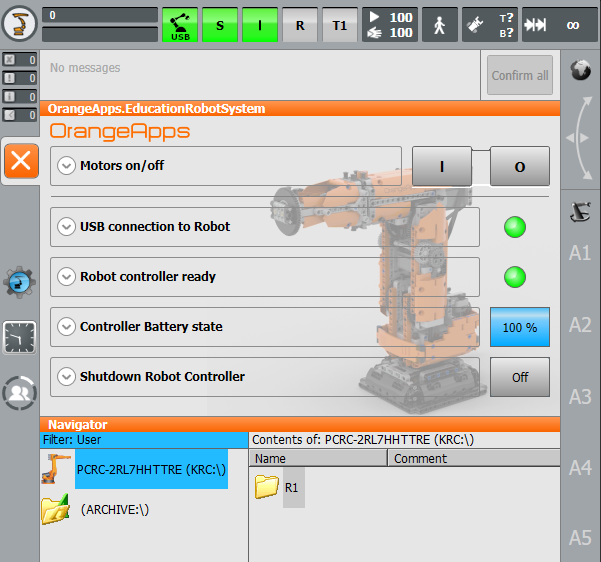Click the yellow R1 folder icon
The height and width of the screenshot is (562, 601).
[x=267, y=486]
